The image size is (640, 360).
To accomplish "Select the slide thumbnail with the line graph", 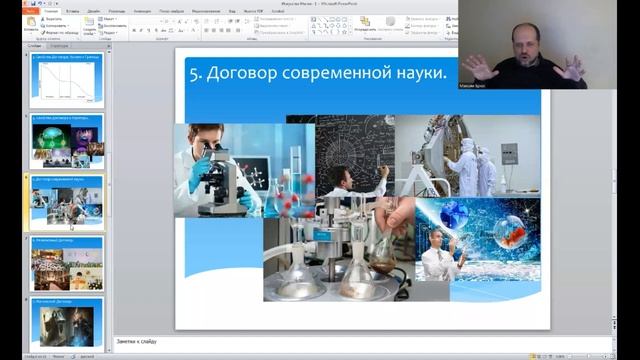I will (67, 80).
